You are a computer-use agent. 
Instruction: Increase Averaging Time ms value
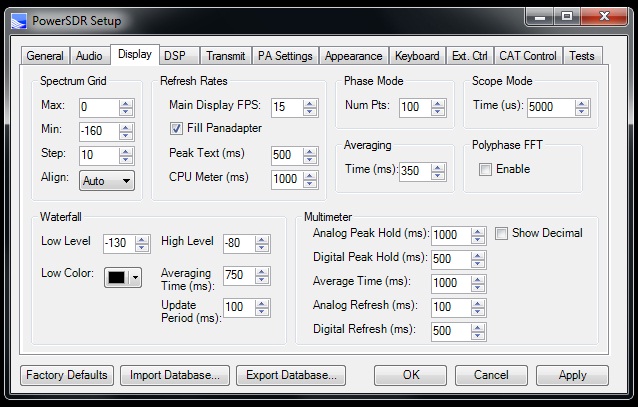[438, 167]
